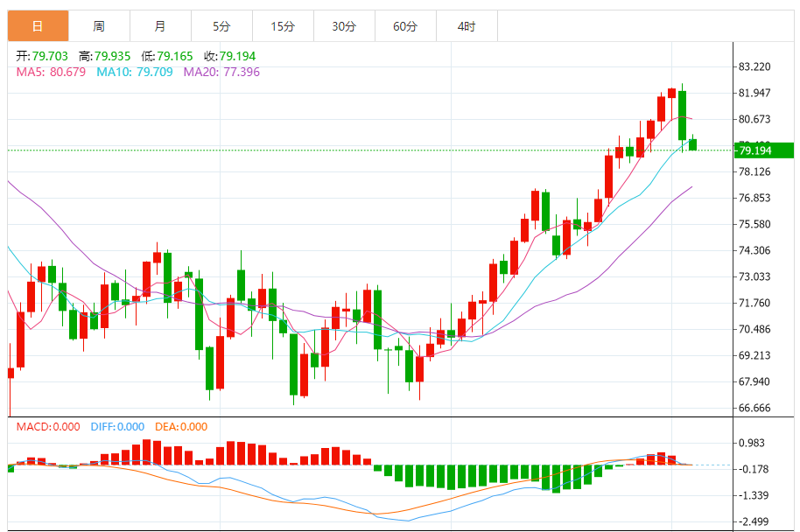The width and height of the screenshot is (800, 532).
Task: Open the 30分 interval tab
Action: (344, 26)
